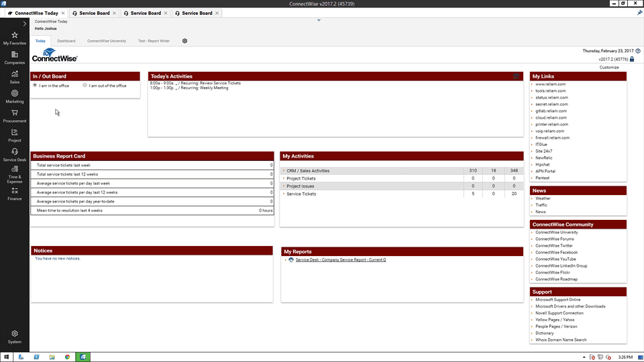
Task: Click the Customize link
Action: (608, 67)
